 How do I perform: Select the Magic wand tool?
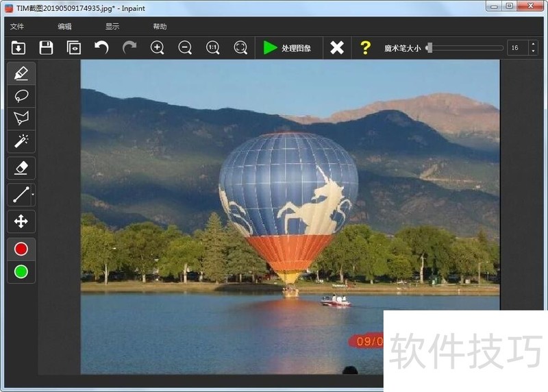coord(21,141)
